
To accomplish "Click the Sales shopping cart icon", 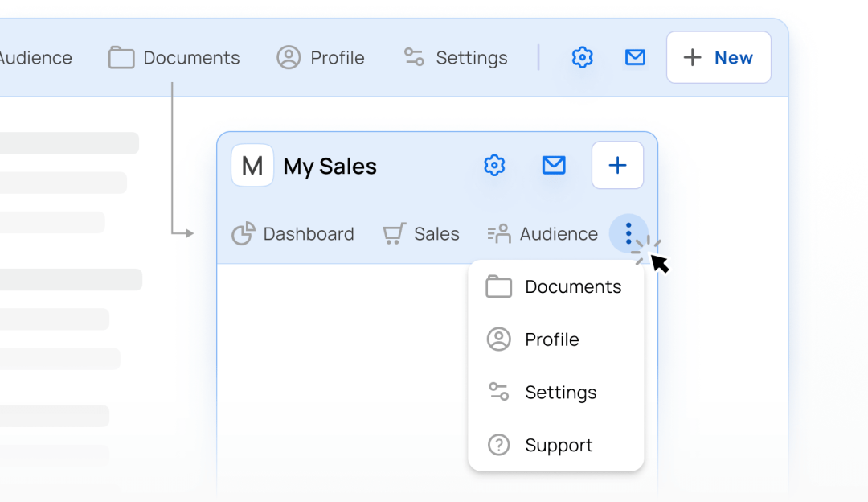I will coord(394,234).
